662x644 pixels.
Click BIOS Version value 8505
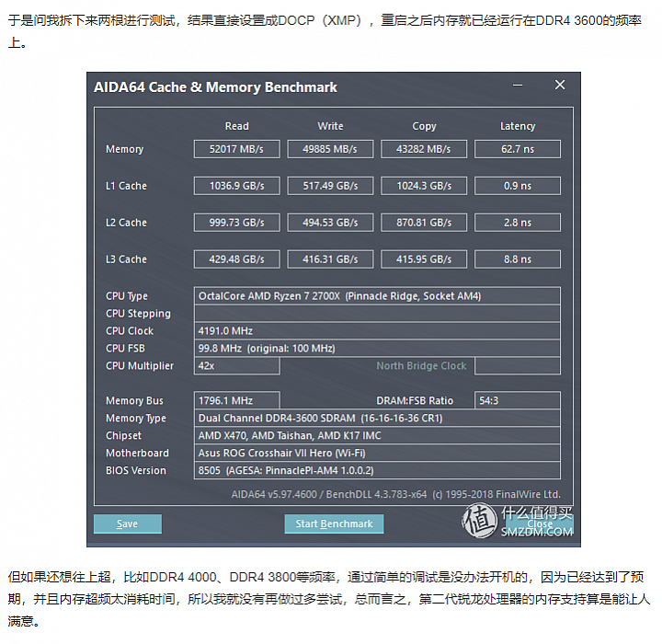coord(378,470)
